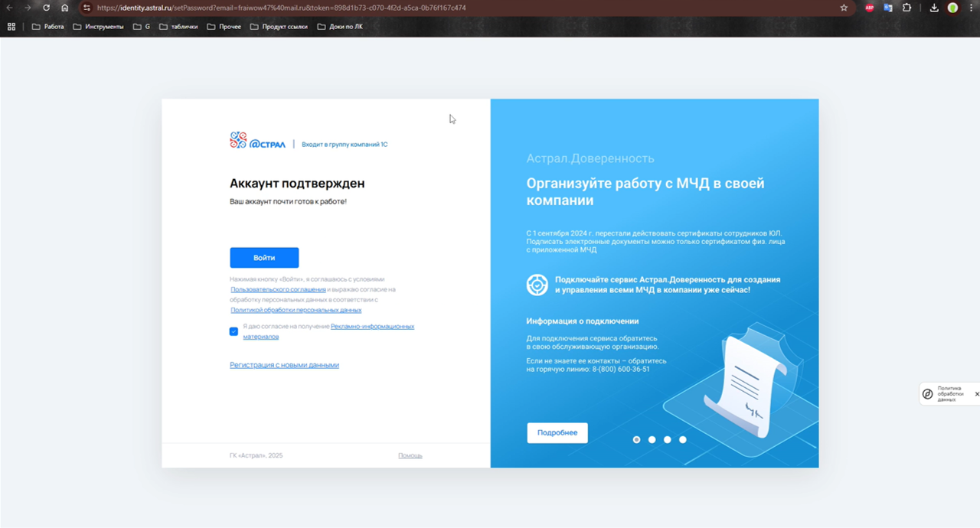Click Регистрация с новыми данными link
980x528 pixels.
point(284,365)
